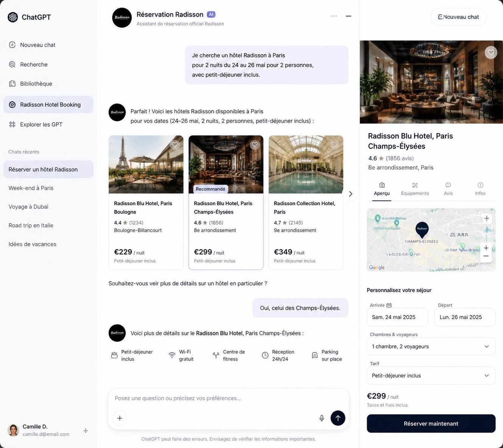Viewport: 503px width, 448px height.
Task: Select Radisson Hotel Booking GPT
Action: click(48, 105)
